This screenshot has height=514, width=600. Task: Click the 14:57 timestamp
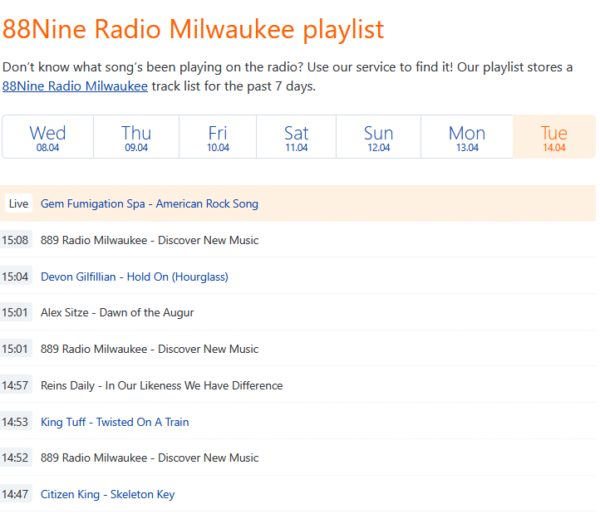[x=15, y=385]
